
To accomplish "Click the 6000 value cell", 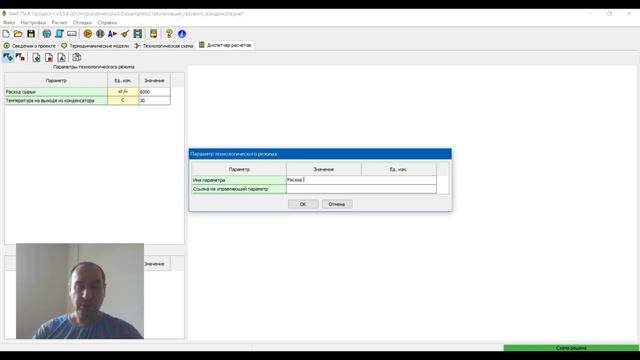I will pyautogui.click(x=155, y=92).
